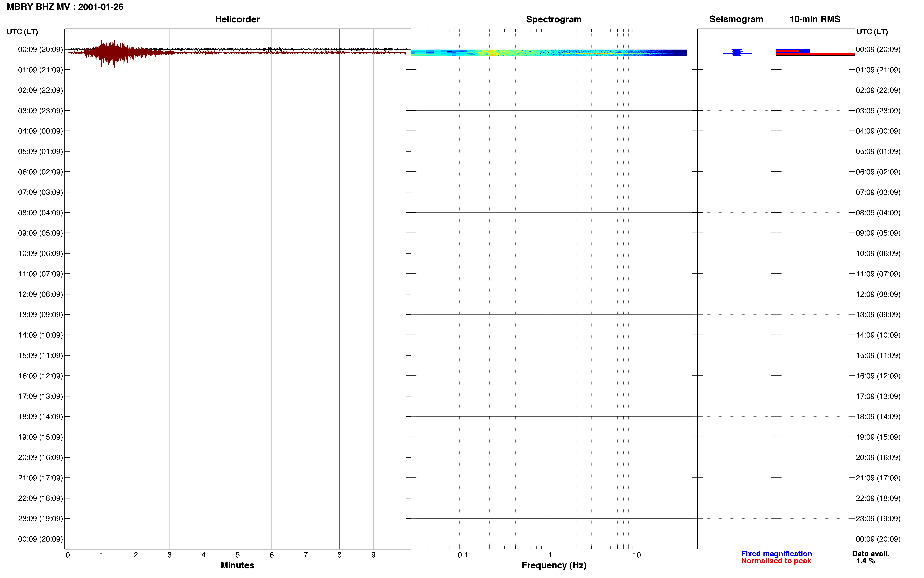Click the left time label 23:09 (19:09)
Screen dimensions: 924x578
click(40, 519)
